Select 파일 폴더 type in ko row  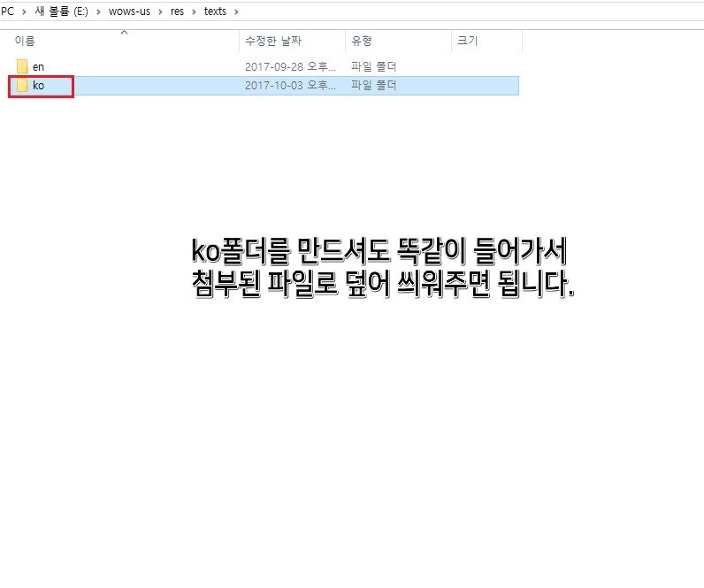[373, 85]
